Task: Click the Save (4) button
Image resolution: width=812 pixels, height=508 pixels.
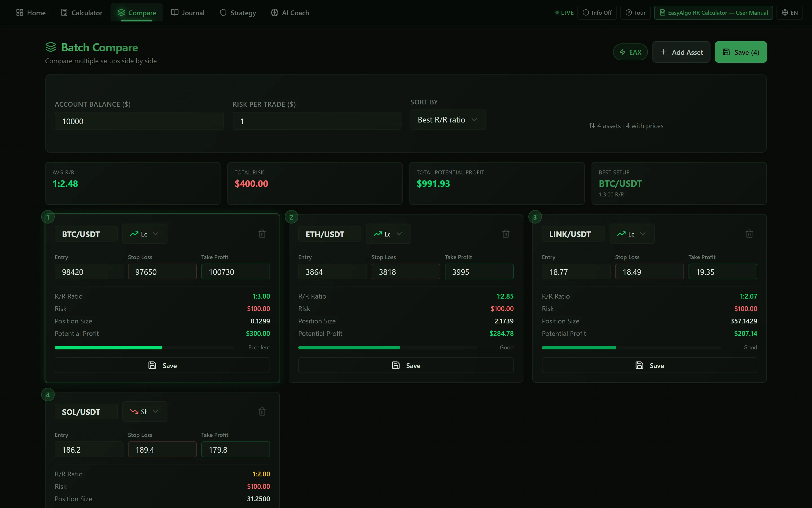Action: (x=741, y=52)
